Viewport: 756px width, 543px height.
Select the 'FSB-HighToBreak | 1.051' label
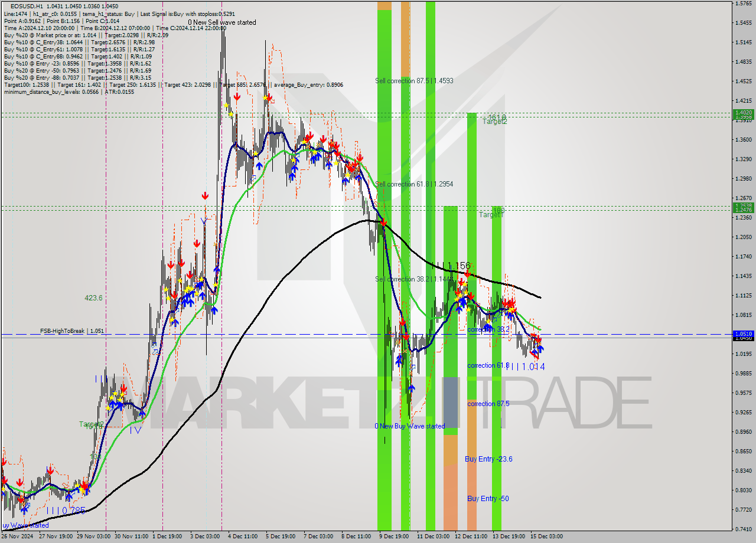click(72, 331)
